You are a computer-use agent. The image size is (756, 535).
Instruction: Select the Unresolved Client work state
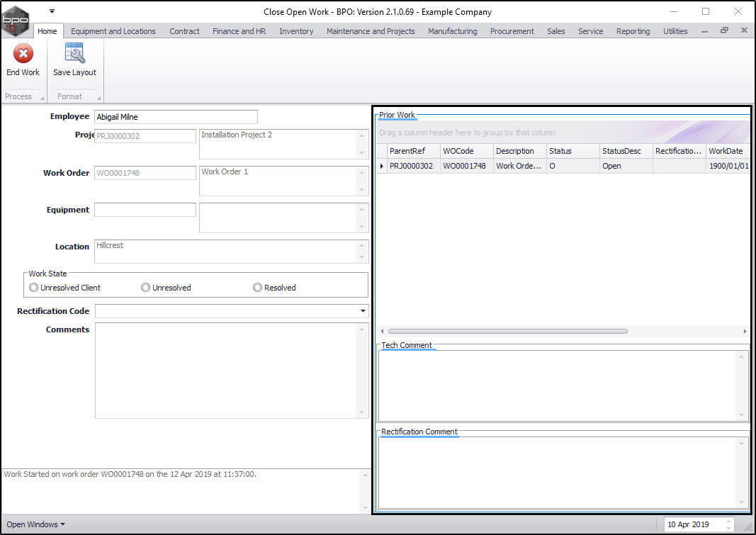click(33, 287)
